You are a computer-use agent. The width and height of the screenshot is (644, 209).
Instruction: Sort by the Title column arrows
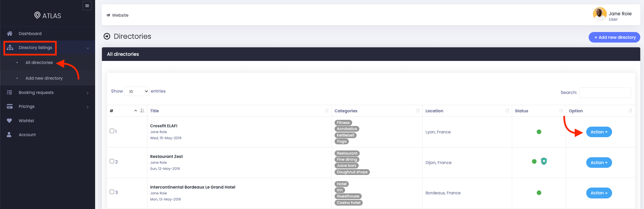coord(327,111)
